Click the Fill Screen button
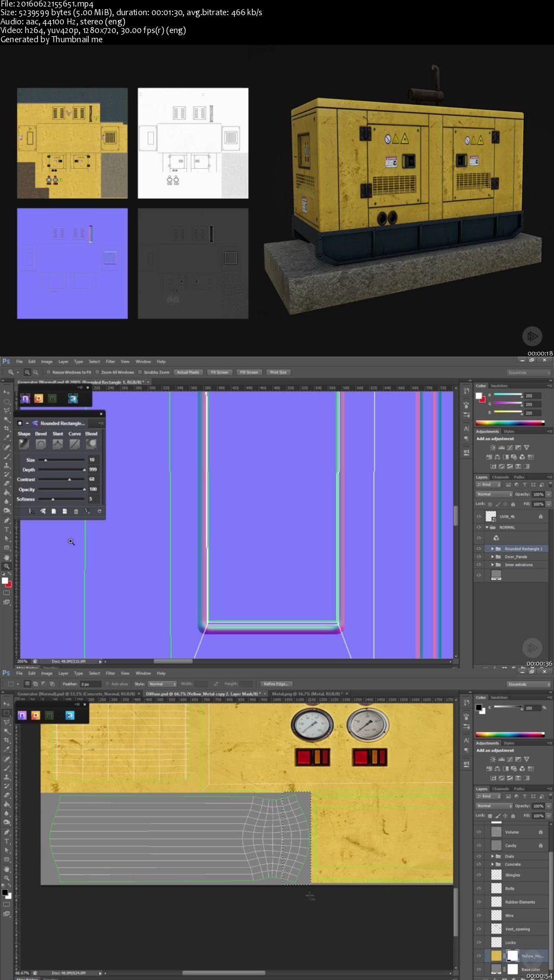Image resolution: width=554 pixels, height=980 pixels. tap(249, 372)
